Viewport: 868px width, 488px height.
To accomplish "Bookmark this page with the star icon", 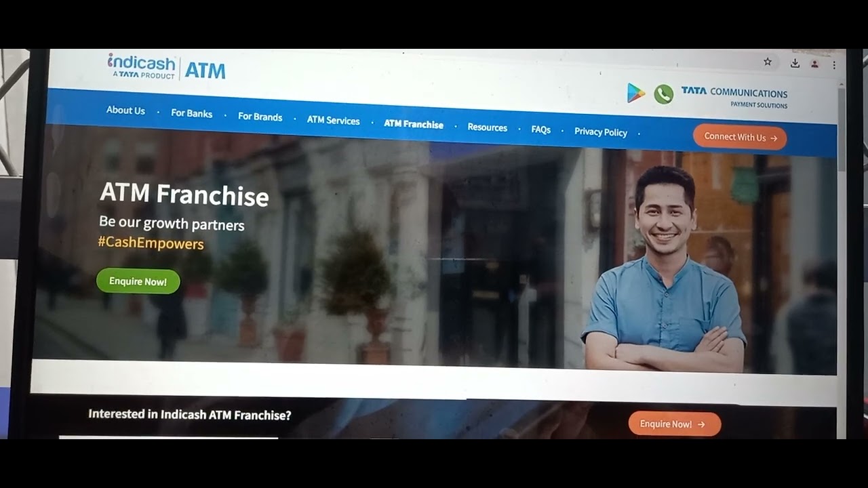I will point(768,62).
